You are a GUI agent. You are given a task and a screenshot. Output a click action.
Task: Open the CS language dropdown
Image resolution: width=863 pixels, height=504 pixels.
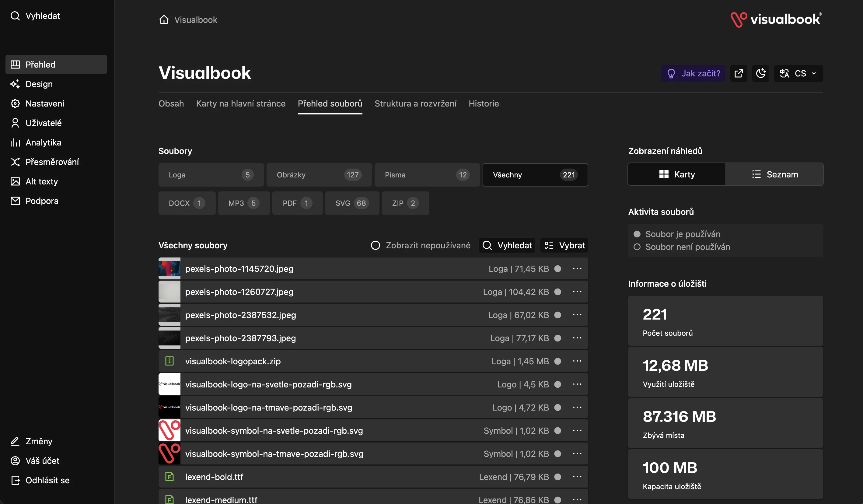[x=798, y=73]
